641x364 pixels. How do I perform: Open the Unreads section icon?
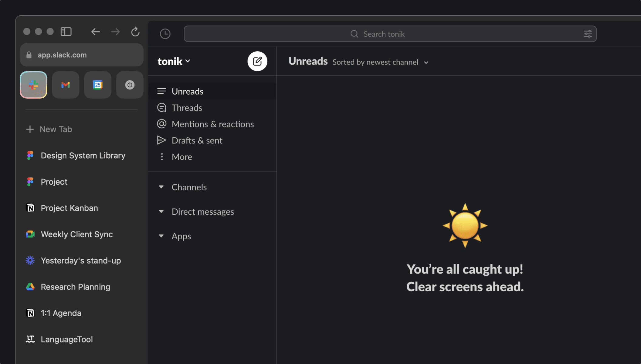click(161, 91)
